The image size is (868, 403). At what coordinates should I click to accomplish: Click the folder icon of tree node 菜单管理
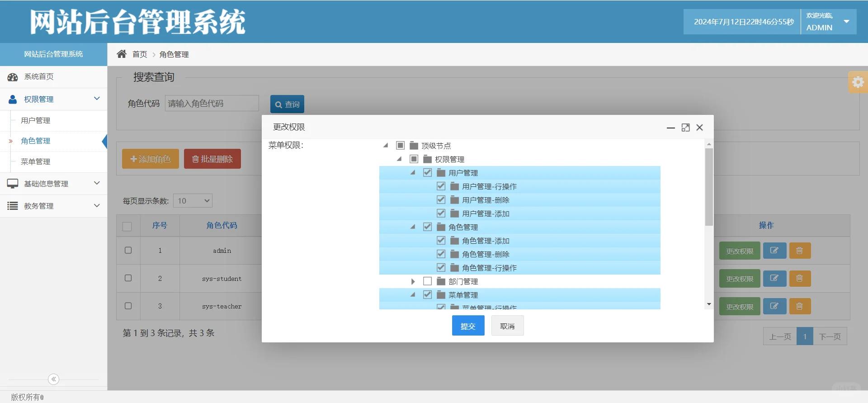pos(441,294)
